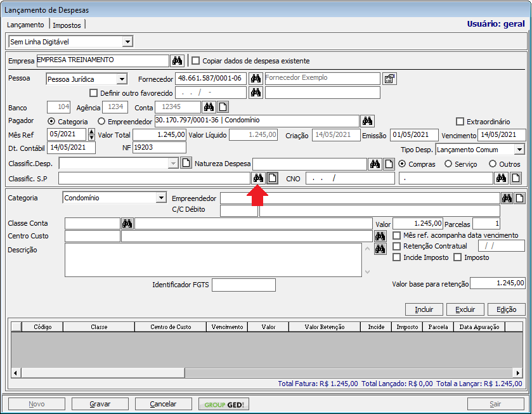
Task: Search Classific. S.P binoculars icon
Action: pos(258,178)
